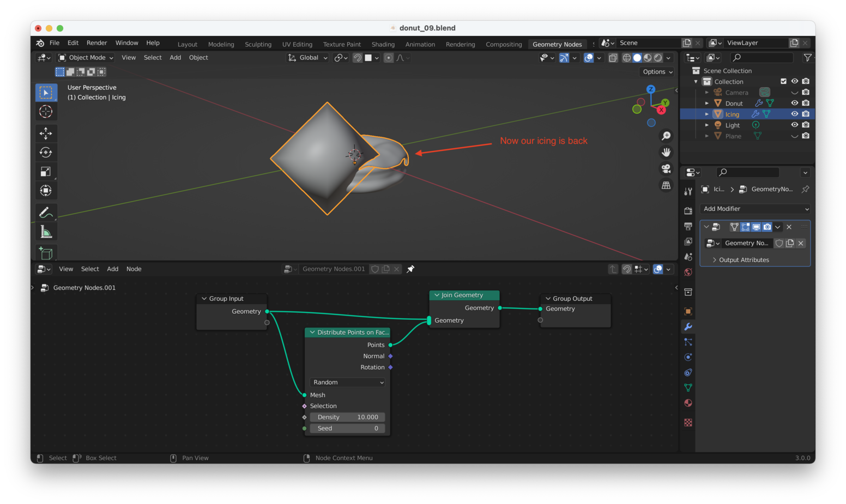The image size is (846, 504).
Task: Hide the Icing object in viewport
Action: (x=794, y=114)
